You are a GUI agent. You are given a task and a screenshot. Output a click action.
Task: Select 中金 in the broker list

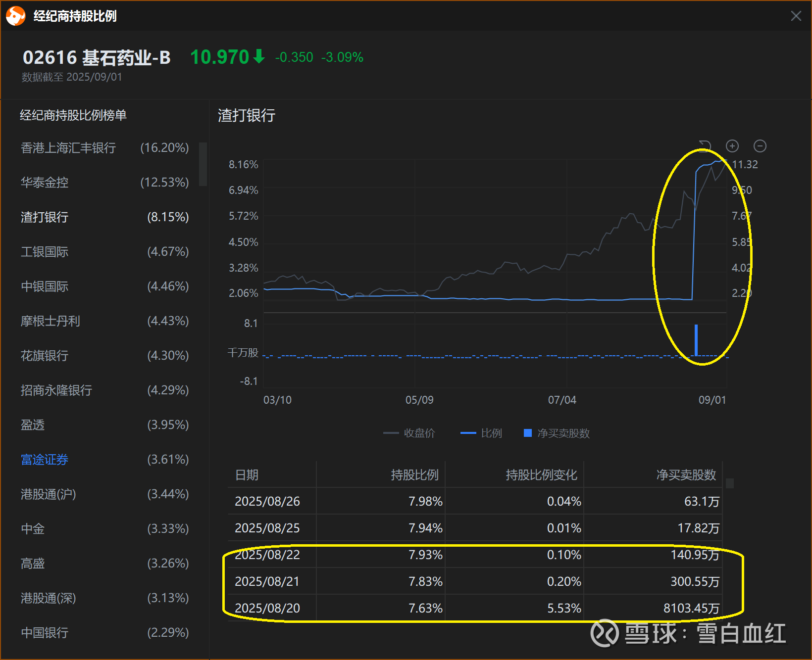coord(104,529)
